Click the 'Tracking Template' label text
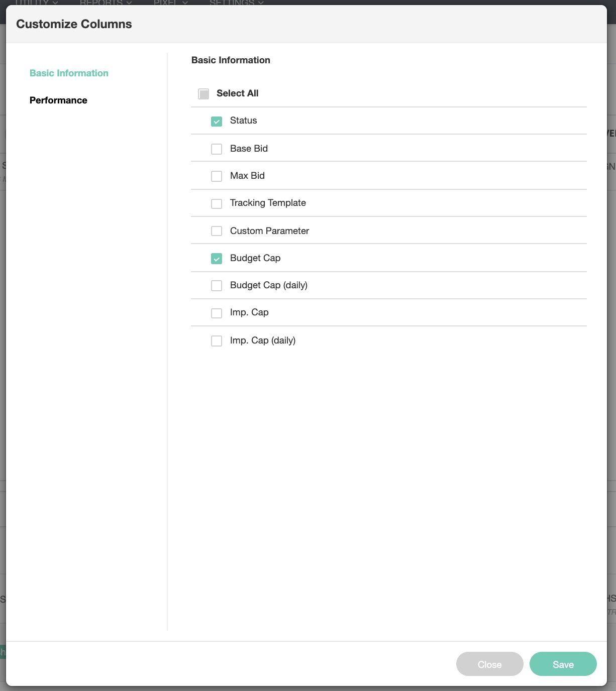The width and height of the screenshot is (616, 691). pos(268,203)
